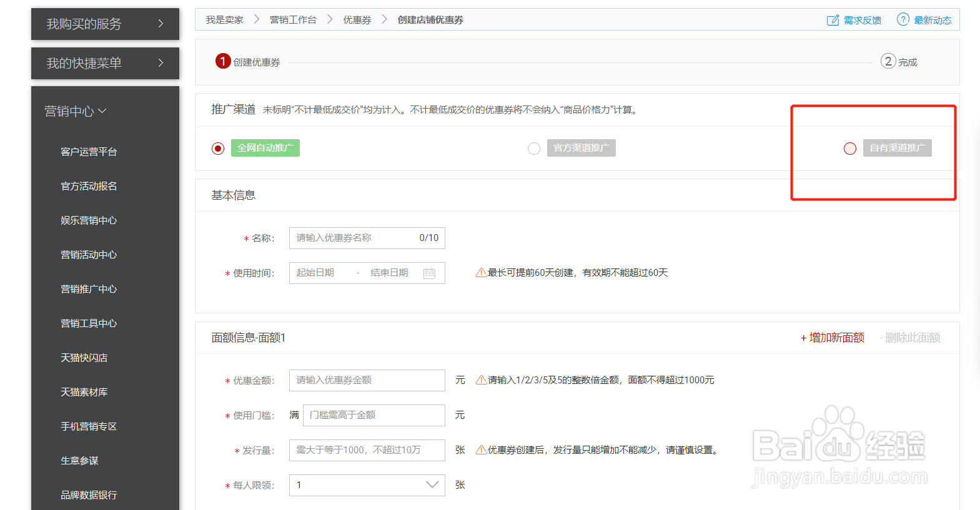
Task: Click the warning icon beside 优惠券创建后
Action: click(x=481, y=450)
